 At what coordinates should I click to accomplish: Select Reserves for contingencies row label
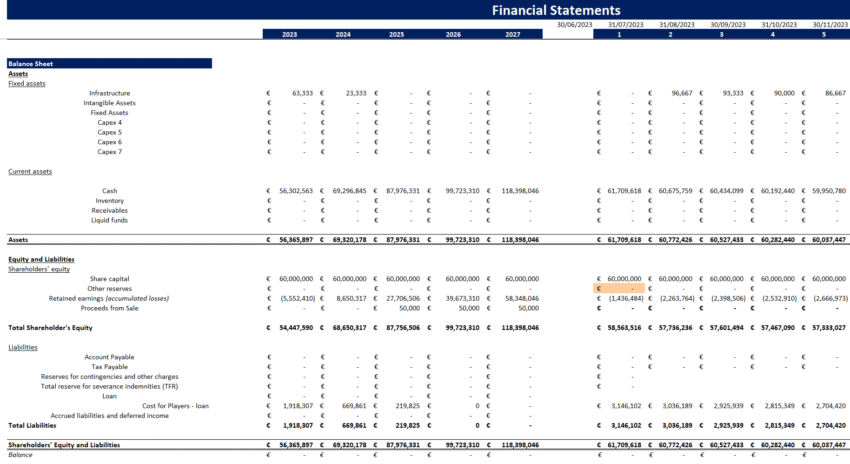point(110,376)
